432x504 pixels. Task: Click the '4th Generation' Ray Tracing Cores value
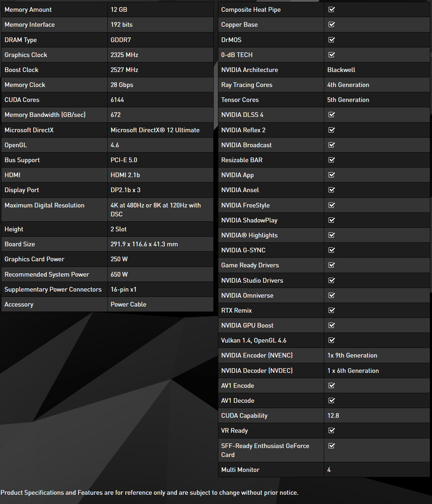tap(348, 85)
